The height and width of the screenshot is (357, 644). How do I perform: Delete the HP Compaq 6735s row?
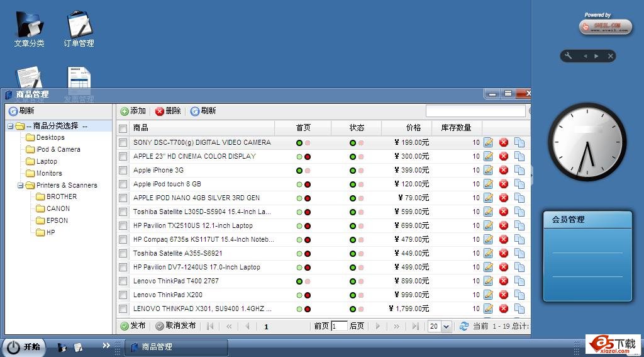point(504,239)
